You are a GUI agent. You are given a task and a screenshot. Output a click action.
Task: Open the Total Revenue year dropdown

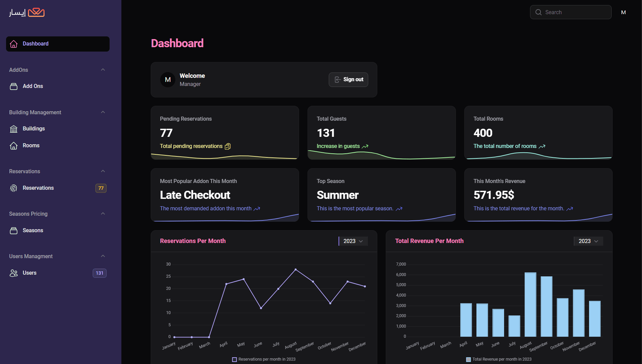pyautogui.click(x=588, y=241)
